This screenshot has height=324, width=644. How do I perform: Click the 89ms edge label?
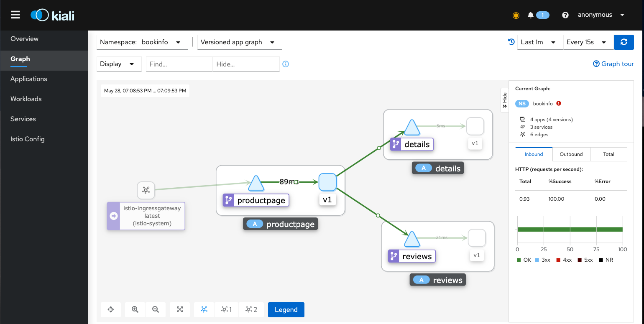point(289,182)
